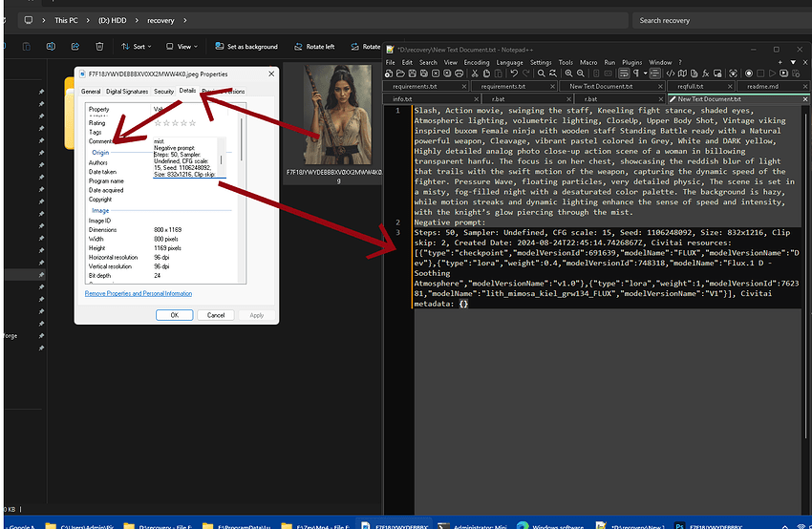
Task: Click the Find magnifier icon in Notepad++ toolbar
Action: (541, 73)
